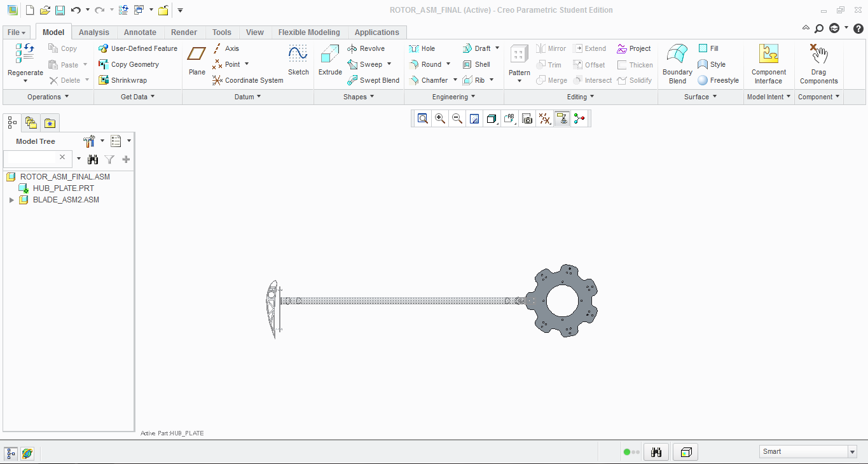The height and width of the screenshot is (464, 868).
Task: Open a file with the folder icon
Action: click(x=45, y=10)
